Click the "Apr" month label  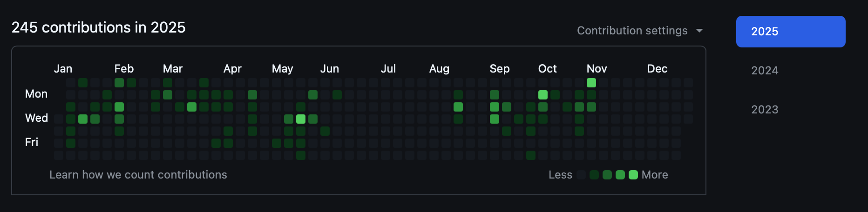point(232,69)
